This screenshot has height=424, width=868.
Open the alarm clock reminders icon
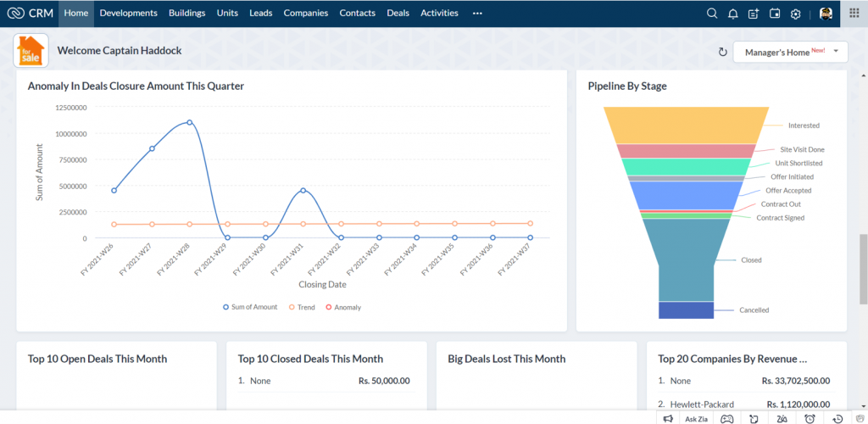point(810,418)
